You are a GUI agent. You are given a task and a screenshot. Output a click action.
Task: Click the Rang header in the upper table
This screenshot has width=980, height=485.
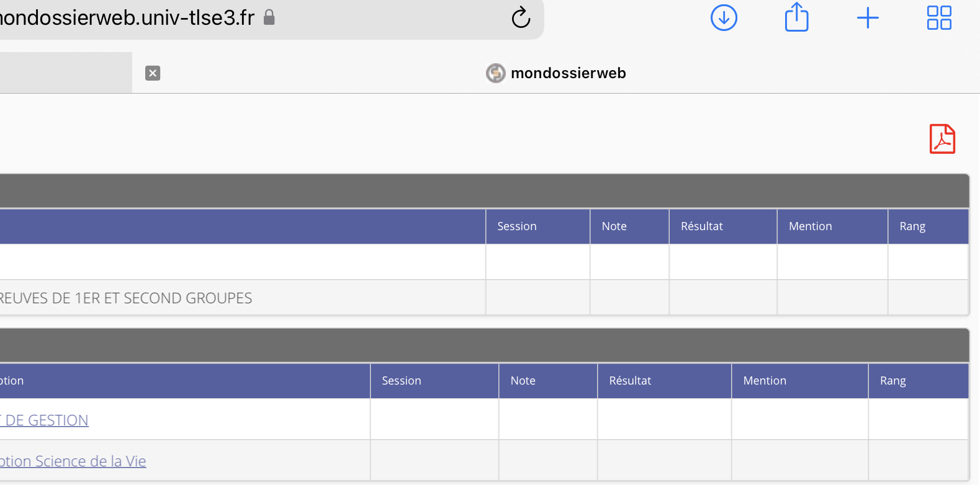click(x=912, y=226)
